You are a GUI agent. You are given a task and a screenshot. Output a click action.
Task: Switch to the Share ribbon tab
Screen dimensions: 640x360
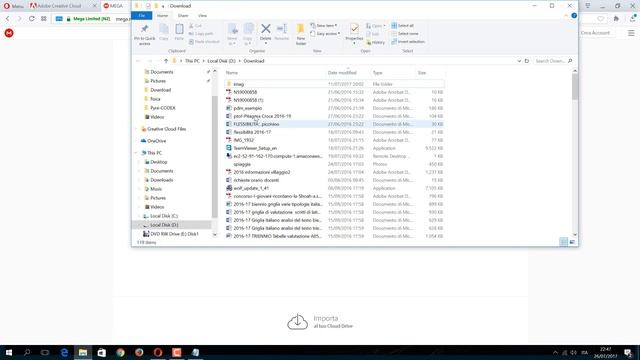[183, 16]
